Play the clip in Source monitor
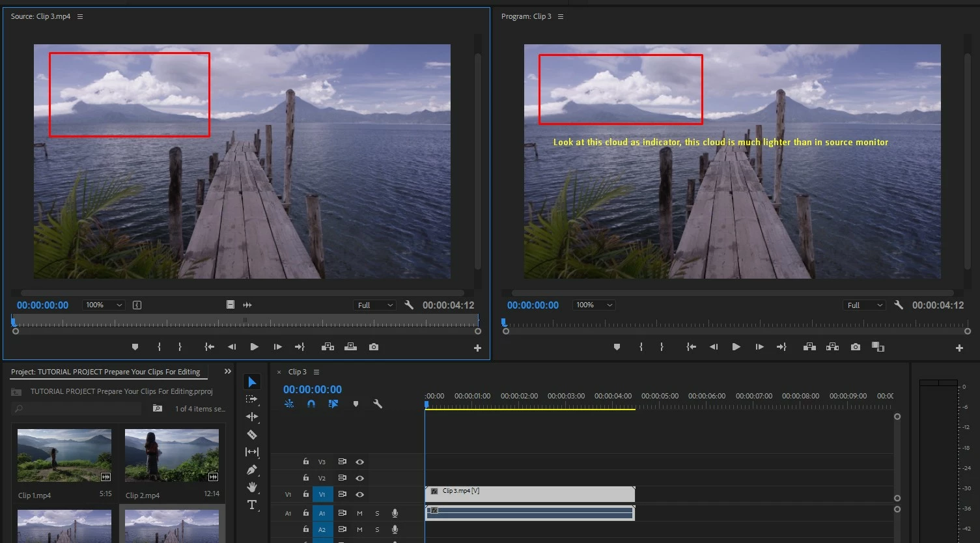Image resolution: width=980 pixels, height=543 pixels. click(x=254, y=347)
